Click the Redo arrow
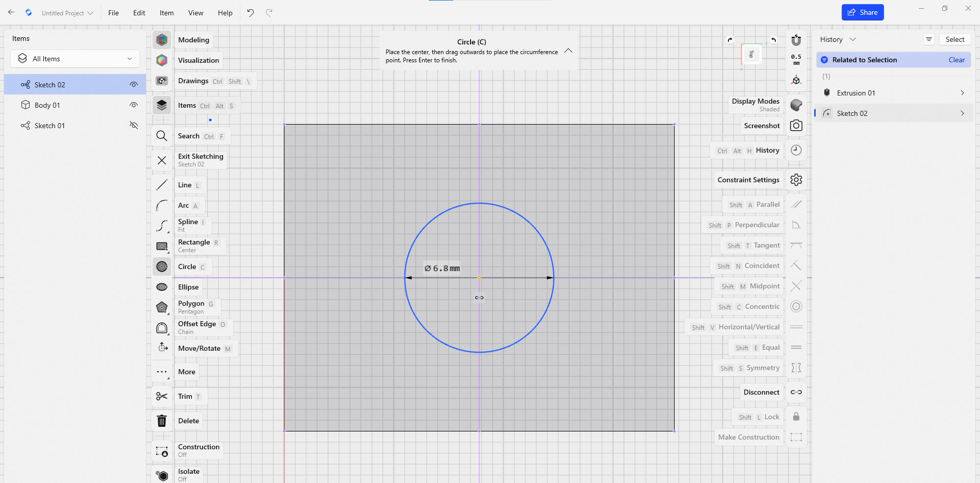 point(269,13)
